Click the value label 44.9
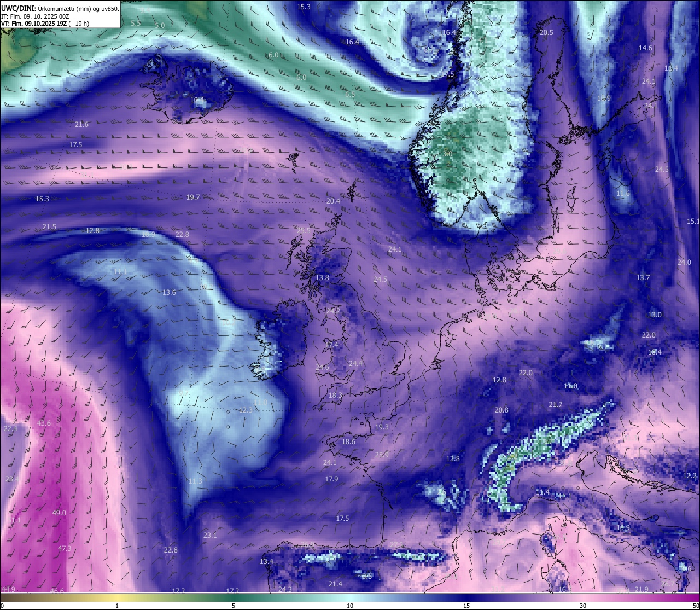 pyautogui.click(x=8, y=589)
